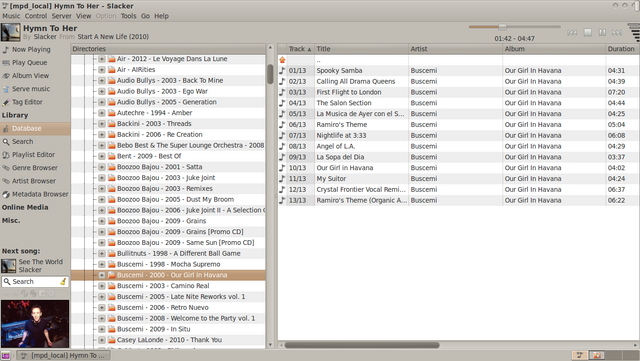
Task: Open the Go menu
Action: (145, 16)
